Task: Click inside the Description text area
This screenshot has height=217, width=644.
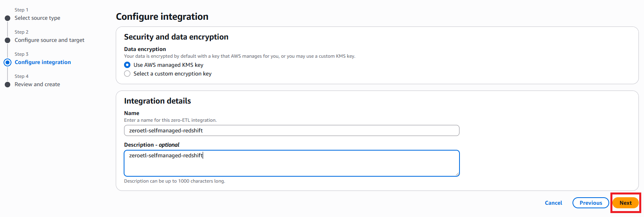Action: 291,166
